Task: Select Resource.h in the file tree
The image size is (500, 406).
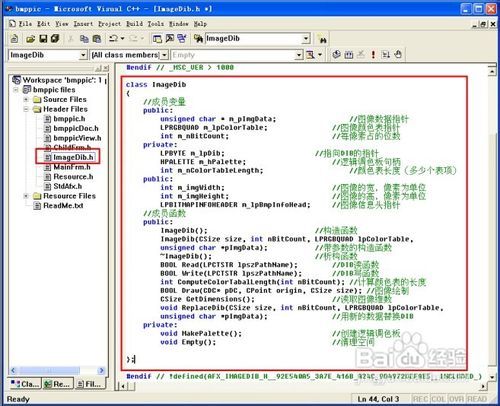Action: pos(73,176)
